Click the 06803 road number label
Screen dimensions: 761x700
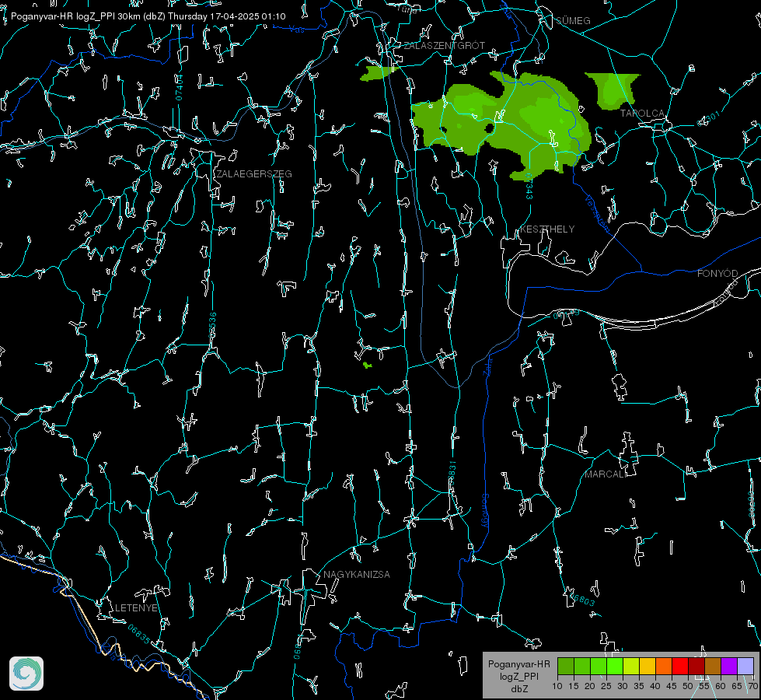point(582,599)
